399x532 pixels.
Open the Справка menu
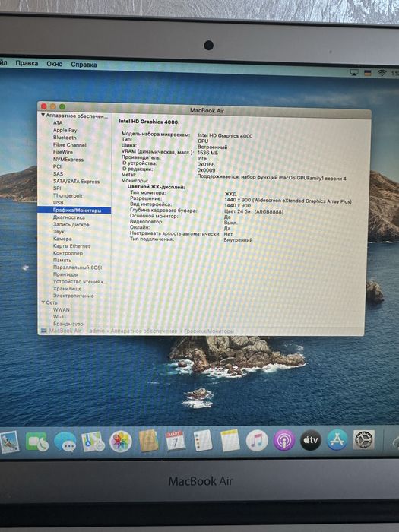(x=84, y=65)
